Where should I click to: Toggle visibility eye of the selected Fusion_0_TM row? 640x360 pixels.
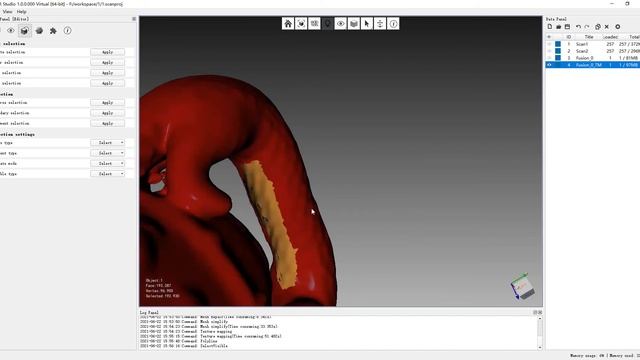pyautogui.click(x=549, y=65)
